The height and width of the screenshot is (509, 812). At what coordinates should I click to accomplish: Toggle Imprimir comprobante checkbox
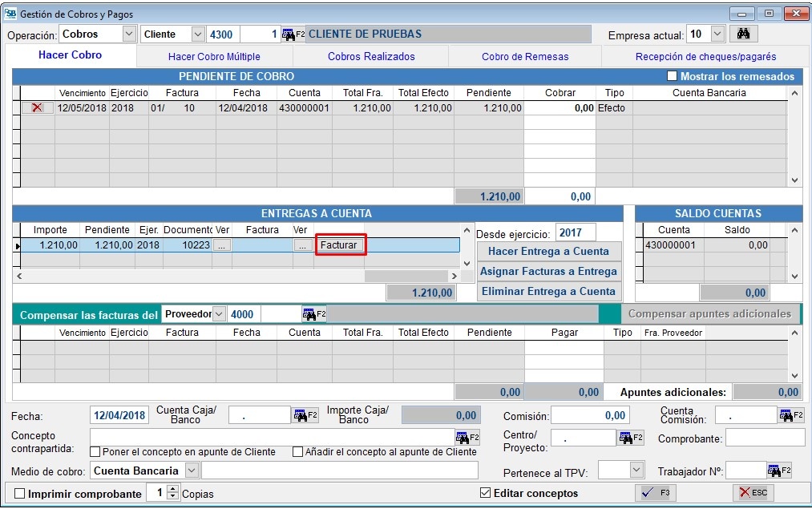[20, 494]
